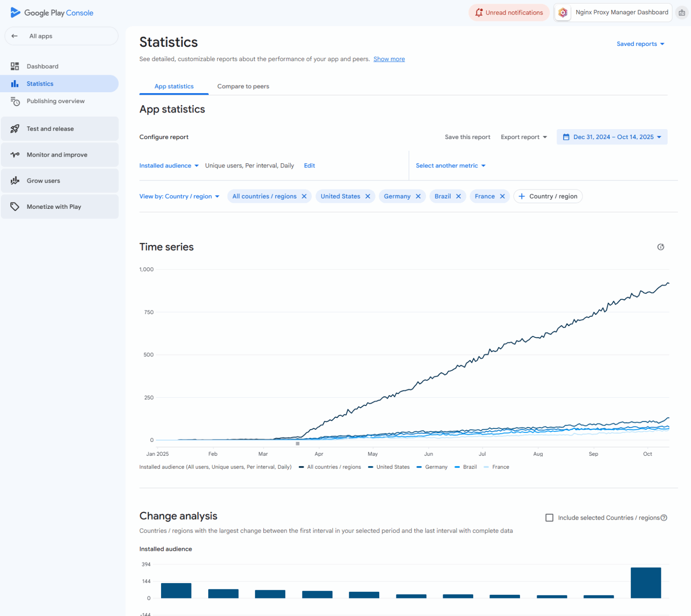
Task: Expand the Test and release section
Action: (x=60, y=129)
